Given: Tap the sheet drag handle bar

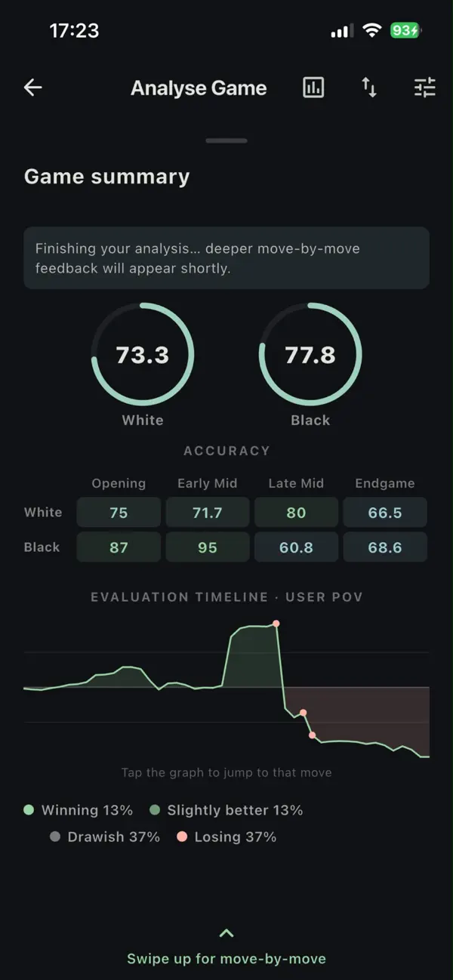Looking at the screenshot, I should [226, 140].
